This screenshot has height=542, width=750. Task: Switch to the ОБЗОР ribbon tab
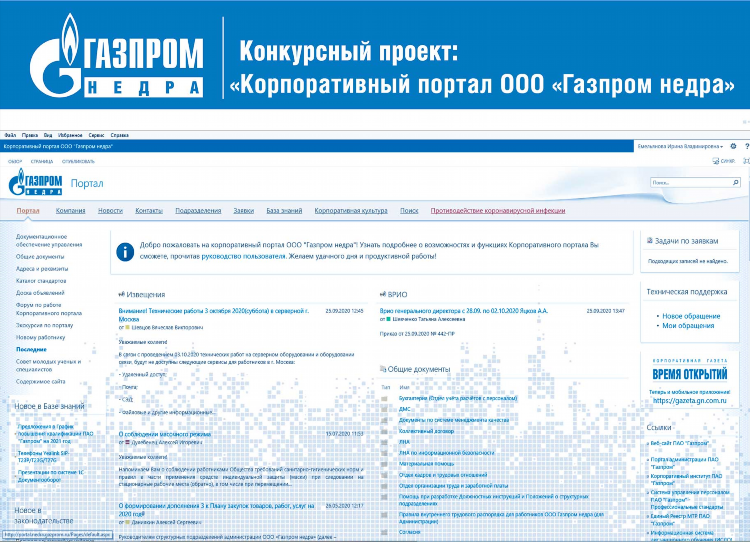click(x=15, y=162)
